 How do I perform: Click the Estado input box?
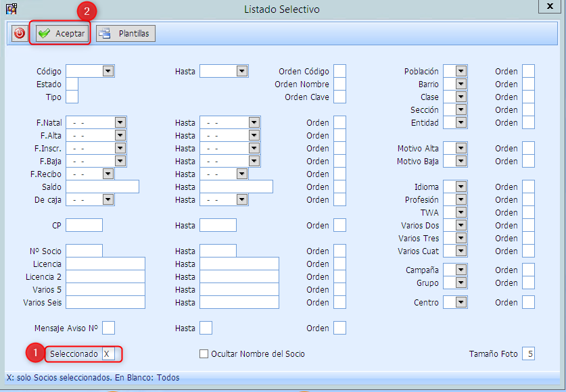point(72,84)
